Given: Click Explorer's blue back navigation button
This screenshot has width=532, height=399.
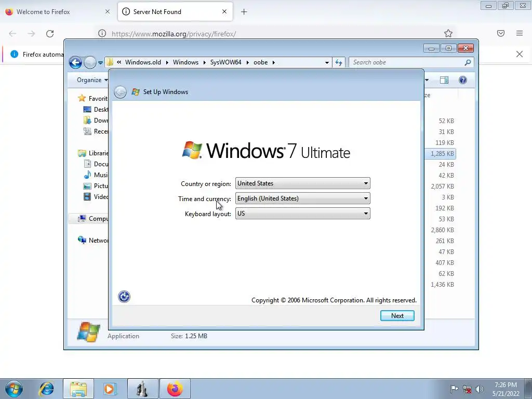Looking at the screenshot, I should coord(75,62).
